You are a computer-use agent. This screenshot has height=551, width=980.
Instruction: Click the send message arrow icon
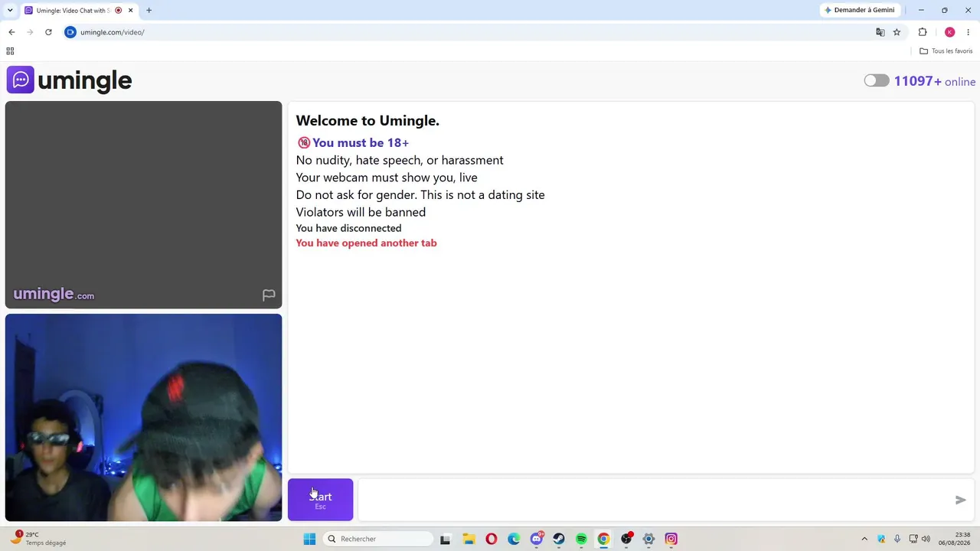pyautogui.click(x=961, y=500)
